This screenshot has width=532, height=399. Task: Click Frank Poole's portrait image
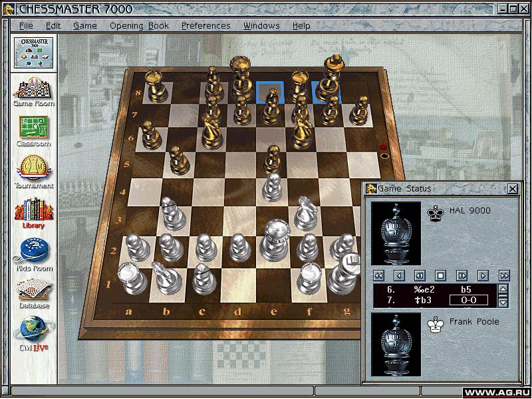click(396, 344)
